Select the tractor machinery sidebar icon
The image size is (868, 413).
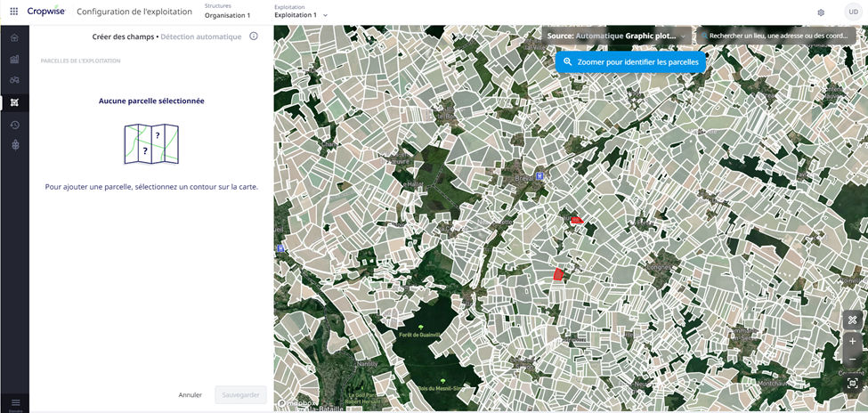coord(14,80)
